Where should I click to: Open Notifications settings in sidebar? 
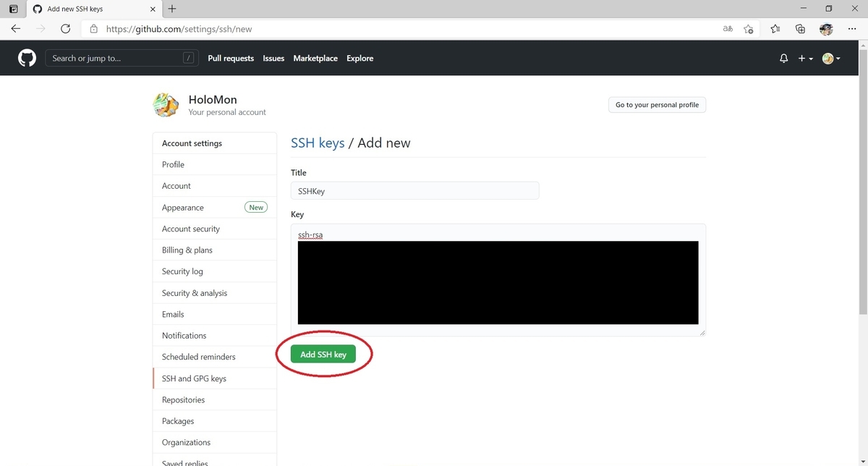[215, 336]
